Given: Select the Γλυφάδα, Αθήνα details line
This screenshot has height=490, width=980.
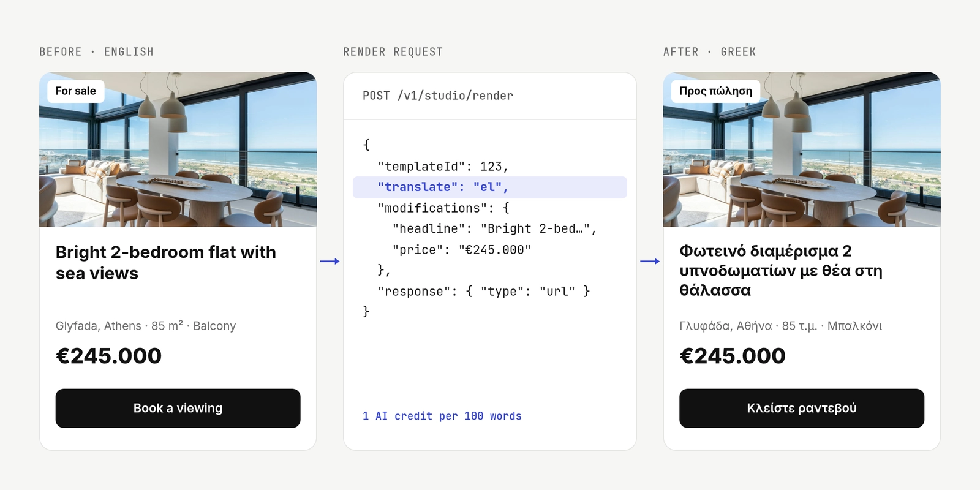Looking at the screenshot, I should 781,326.
